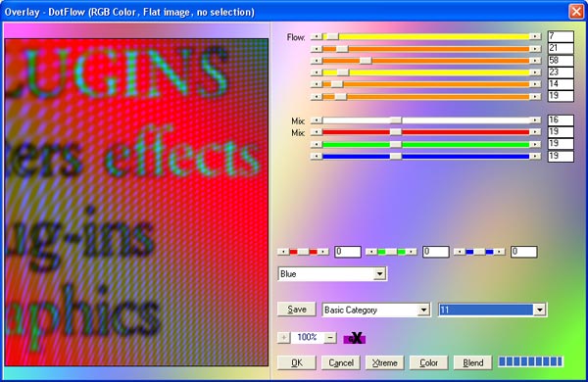Expand the Basic Category dropdown
This screenshot has width=588, height=382.
tap(423, 310)
